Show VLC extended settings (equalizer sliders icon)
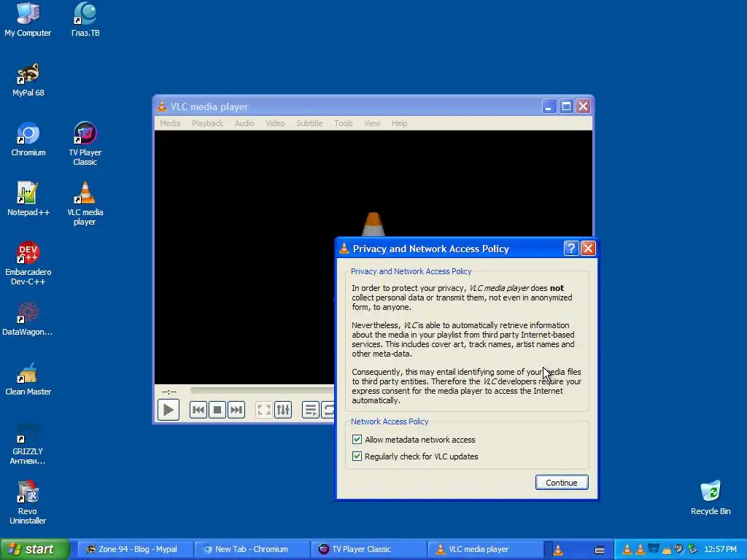Screen dimensions: 747x560 (x=283, y=410)
